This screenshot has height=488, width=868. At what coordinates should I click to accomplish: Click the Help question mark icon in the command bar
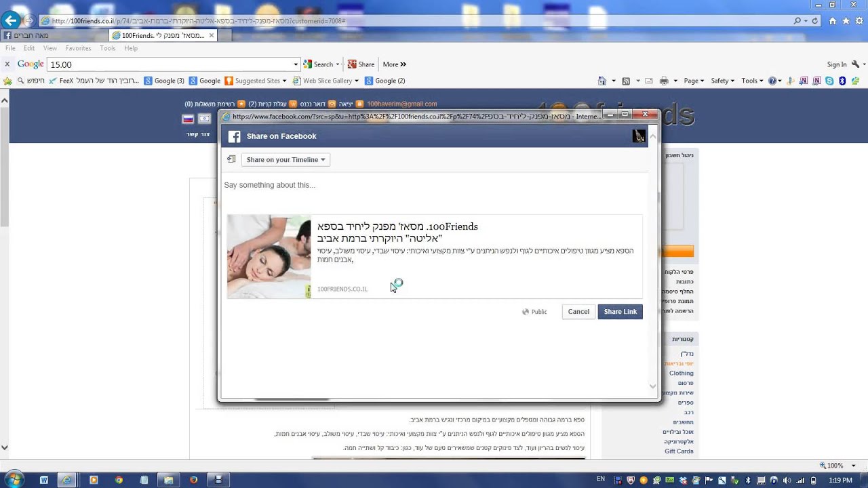click(x=772, y=81)
